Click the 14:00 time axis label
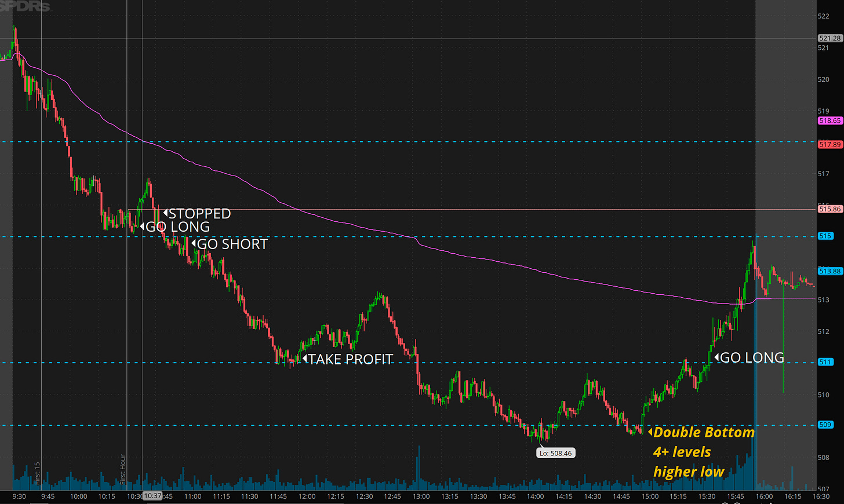The width and height of the screenshot is (844, 504). (x=535, y=496)
